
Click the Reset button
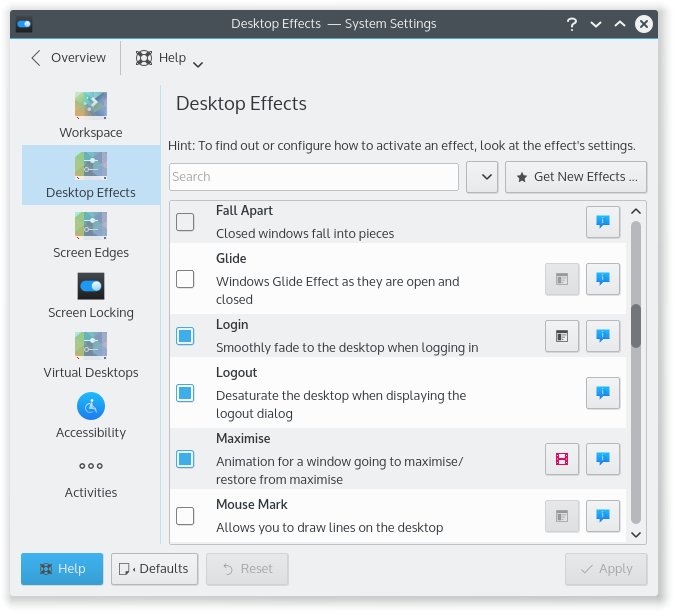pos(247,569)
